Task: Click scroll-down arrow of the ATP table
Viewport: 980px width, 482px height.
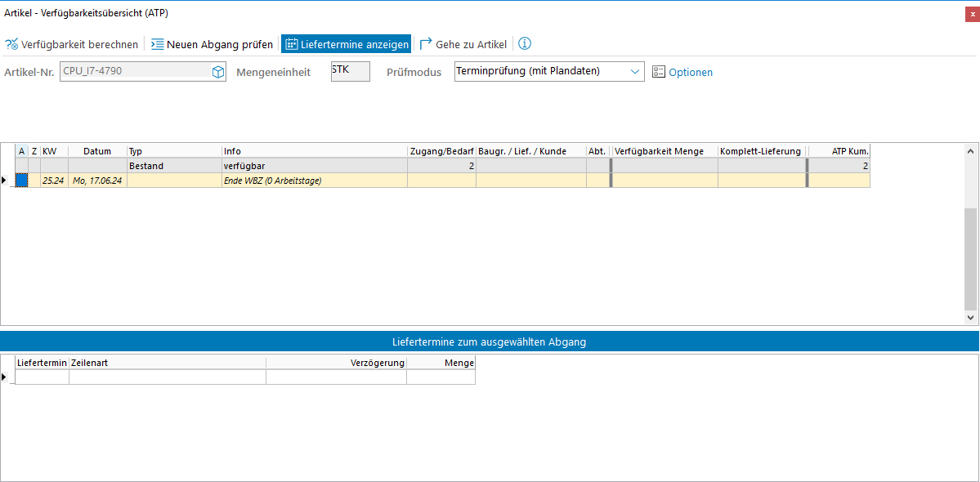Action: click(x=971, y=317)
